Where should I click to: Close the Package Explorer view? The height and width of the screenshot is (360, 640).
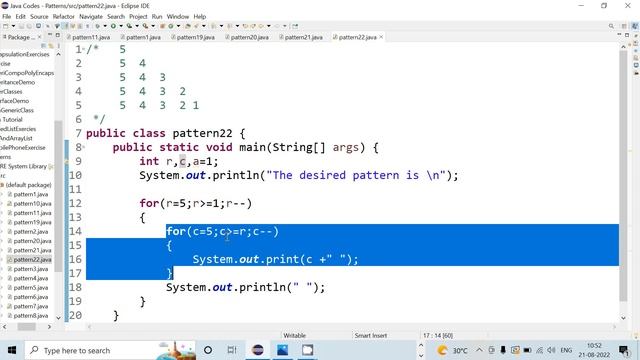coord(40,37)
